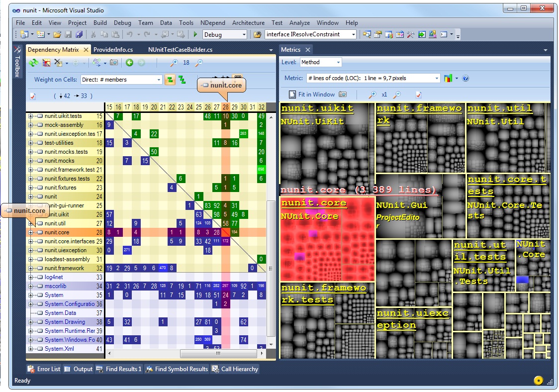Click the New Project toolbar icon
This screenshot has height=392, width=559.
[x=24, y=34]
